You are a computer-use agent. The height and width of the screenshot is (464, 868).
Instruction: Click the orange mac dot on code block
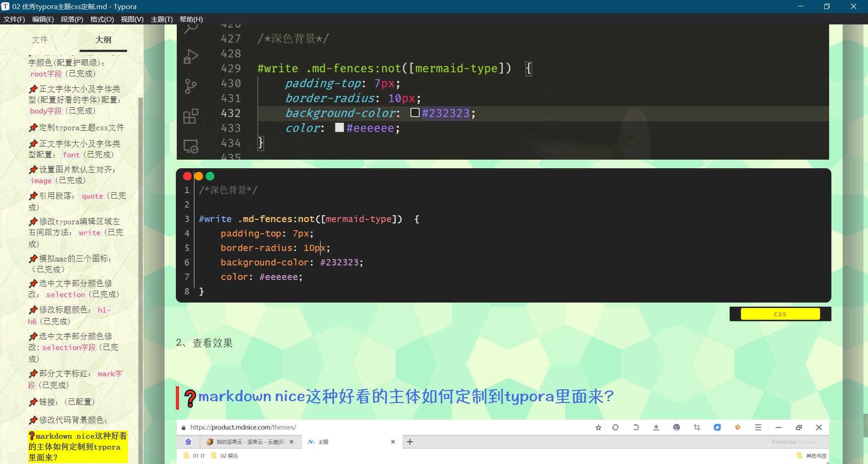point(198,176)
